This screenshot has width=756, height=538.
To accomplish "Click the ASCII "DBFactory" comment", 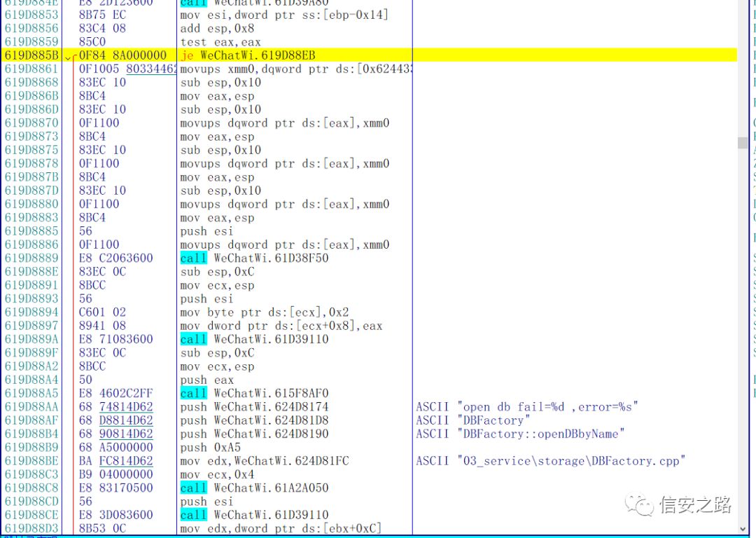I will coord(473,420).
